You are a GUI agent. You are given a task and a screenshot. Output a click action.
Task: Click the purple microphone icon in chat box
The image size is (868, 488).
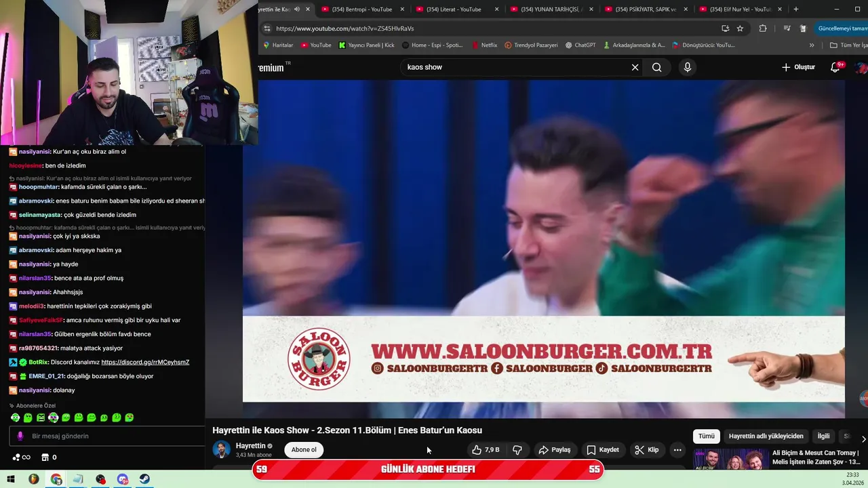(20, 436)
